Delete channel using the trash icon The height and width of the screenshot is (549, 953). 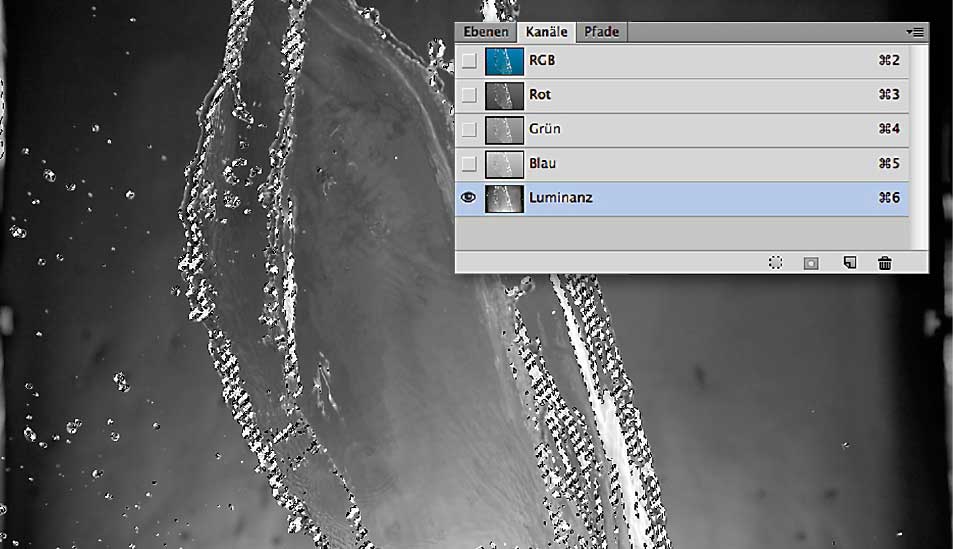(x=884, y=262)
